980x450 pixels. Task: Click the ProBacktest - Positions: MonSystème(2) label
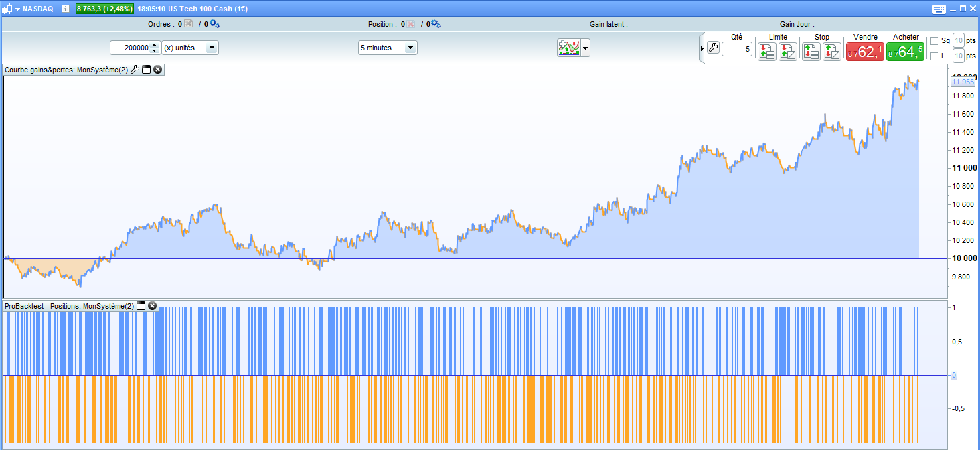(70, 305)
